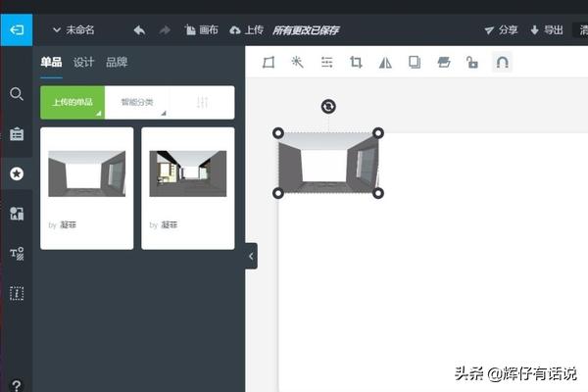Click the bottom-right resize handle of image
Viewport: 588px width, 392px height.
[378, 193]
